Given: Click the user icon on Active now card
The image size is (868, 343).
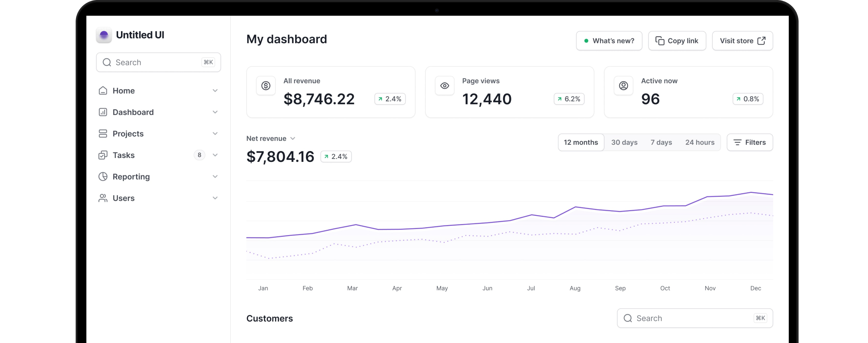Looking at the screenshot, I should 623,86.
